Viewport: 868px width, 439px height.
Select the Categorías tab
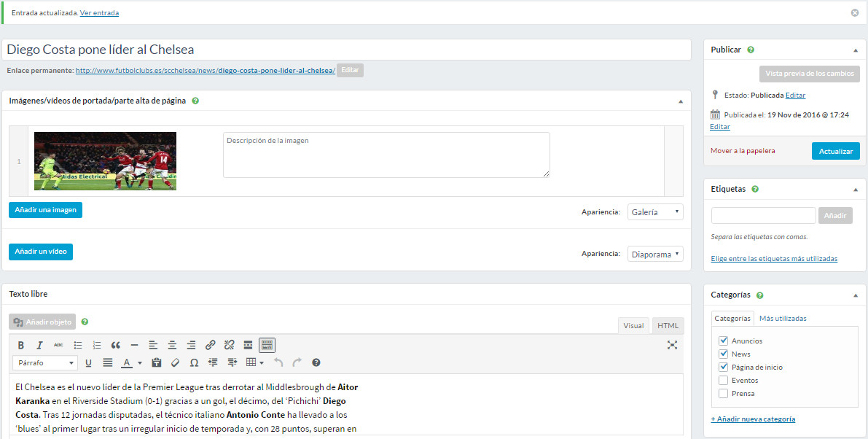(x=732, y=319)
